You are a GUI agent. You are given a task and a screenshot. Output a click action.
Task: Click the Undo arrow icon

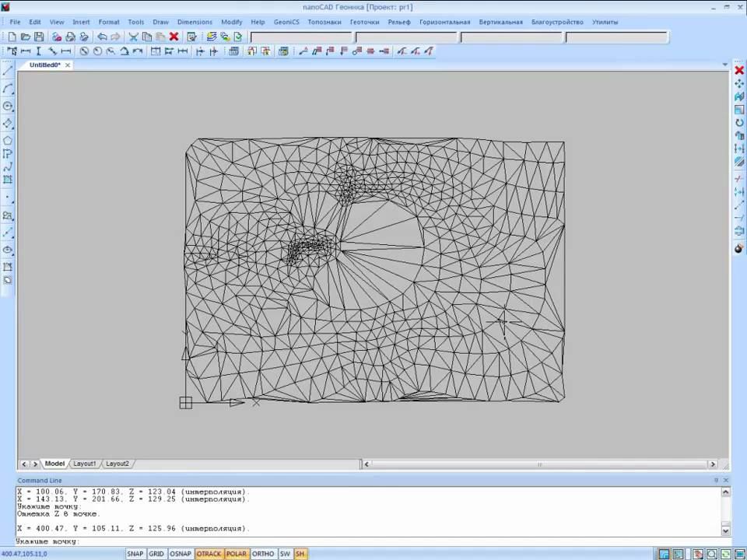point(102,37)
